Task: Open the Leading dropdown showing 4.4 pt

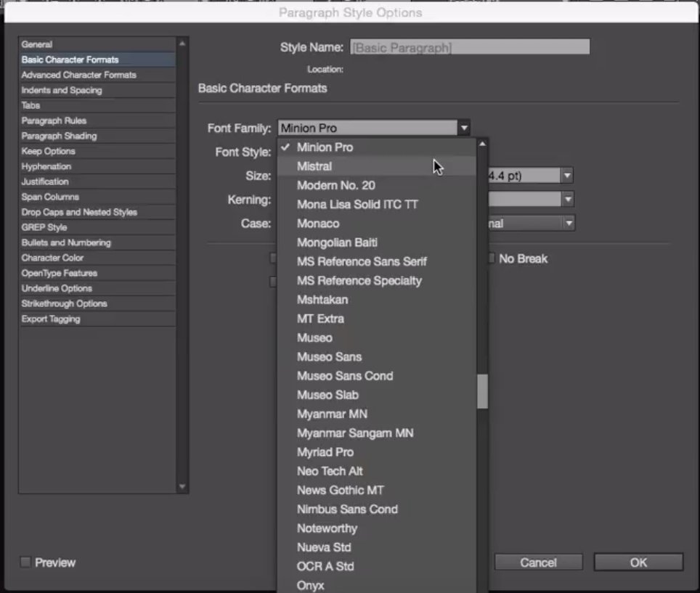Action: pos(567,176)
